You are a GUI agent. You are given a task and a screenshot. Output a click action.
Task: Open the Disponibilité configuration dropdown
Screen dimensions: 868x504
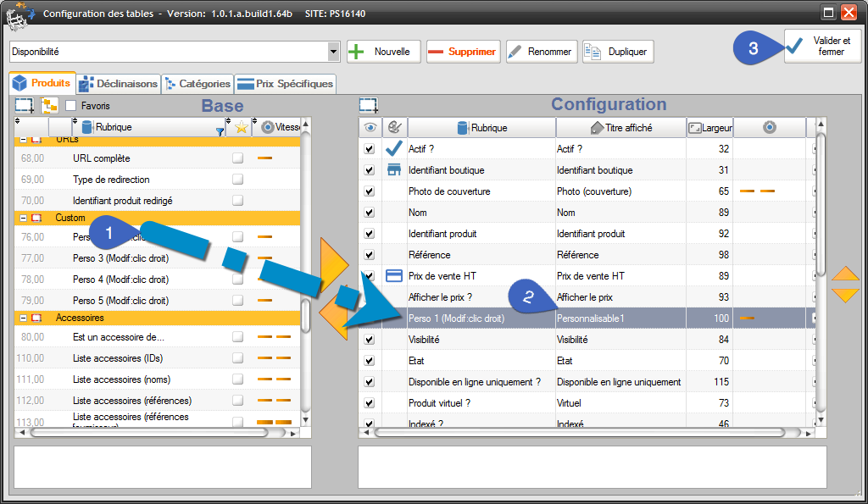(333, 52)
